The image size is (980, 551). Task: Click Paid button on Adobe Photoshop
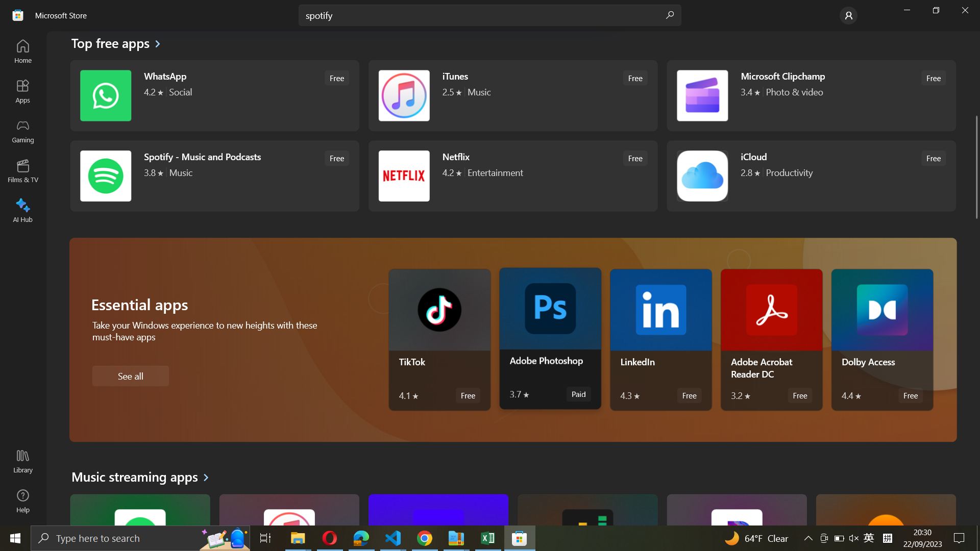(x=578, y=394)
